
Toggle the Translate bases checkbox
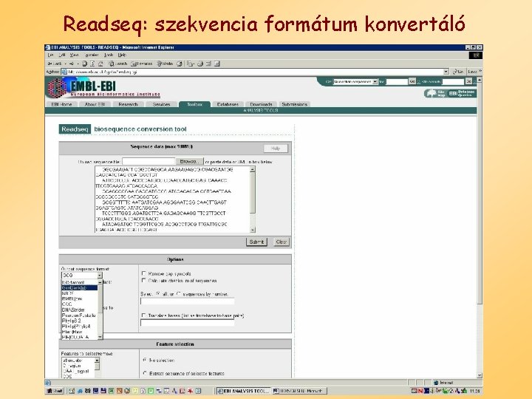tap(144, 316)
